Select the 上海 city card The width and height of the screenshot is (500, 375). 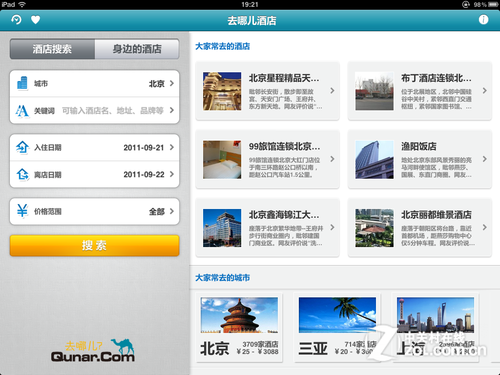(x=435, y=328)
